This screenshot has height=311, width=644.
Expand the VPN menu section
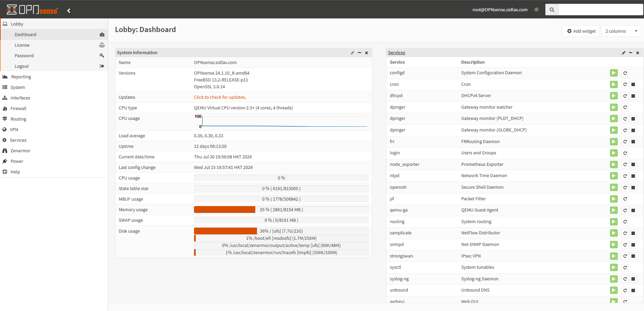tap(54, 129)
